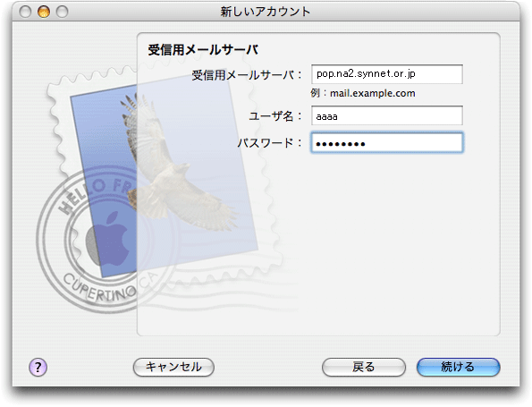The width and height of the screenshot is (532, 407).
Task: Focus the 受信用メールサーバ input field
Action: (387, 74)
